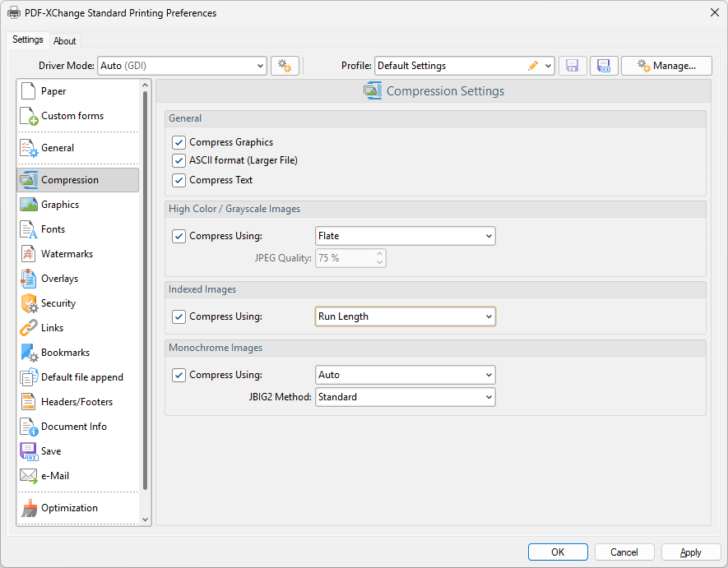Screen dimensions: 728x568
Task: Select the Security shield icon
Action: (29, 303)
